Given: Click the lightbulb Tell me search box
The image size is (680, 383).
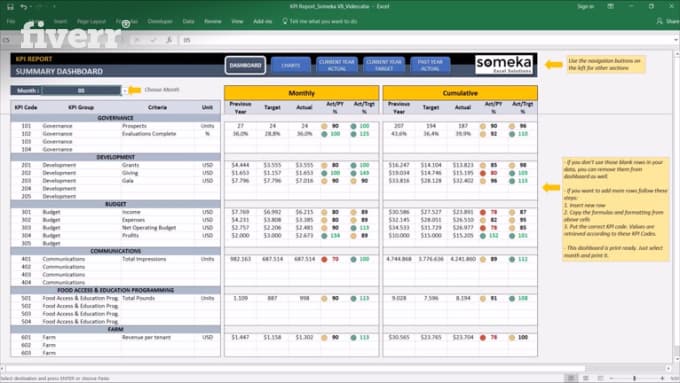Looking at the screenshot, I should tap(320, 21).
